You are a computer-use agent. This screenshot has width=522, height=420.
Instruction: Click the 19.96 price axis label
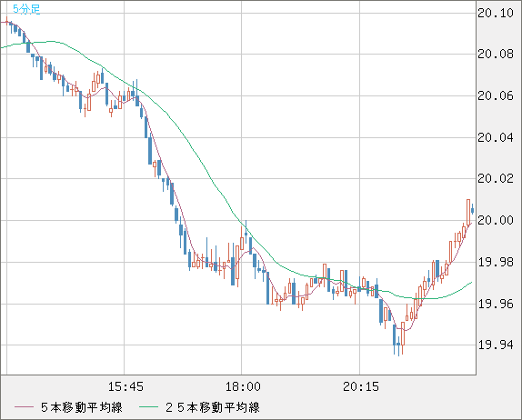[x=496, y=304]
